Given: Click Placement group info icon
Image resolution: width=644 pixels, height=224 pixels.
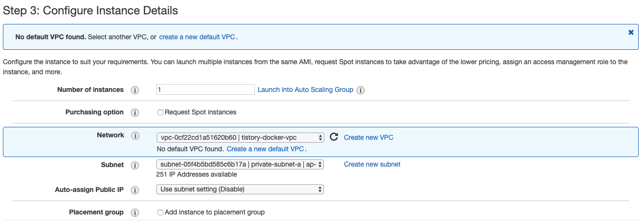Looking at the screenshot, I should [x=135, y=213].
